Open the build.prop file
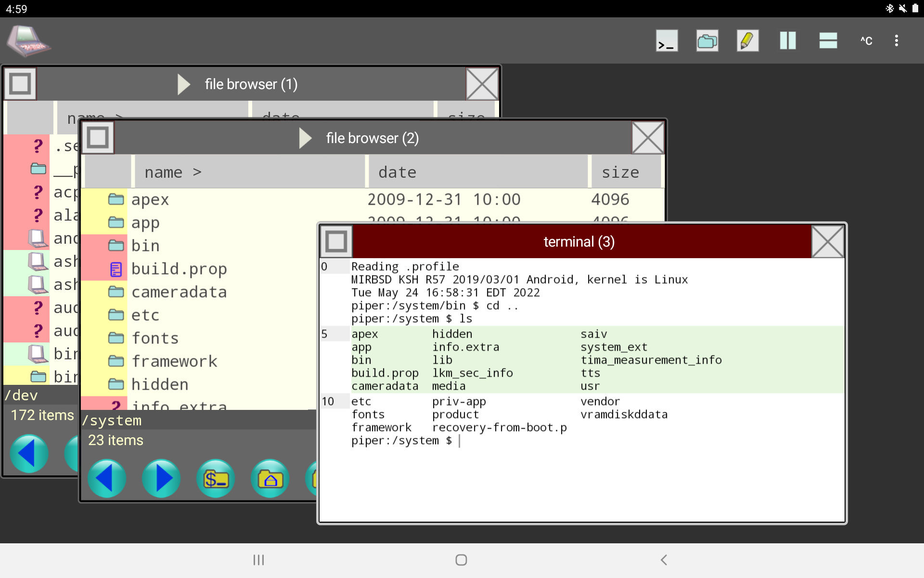Image resolution: width=924 pixels, height=578 pixels. (179, 268)
